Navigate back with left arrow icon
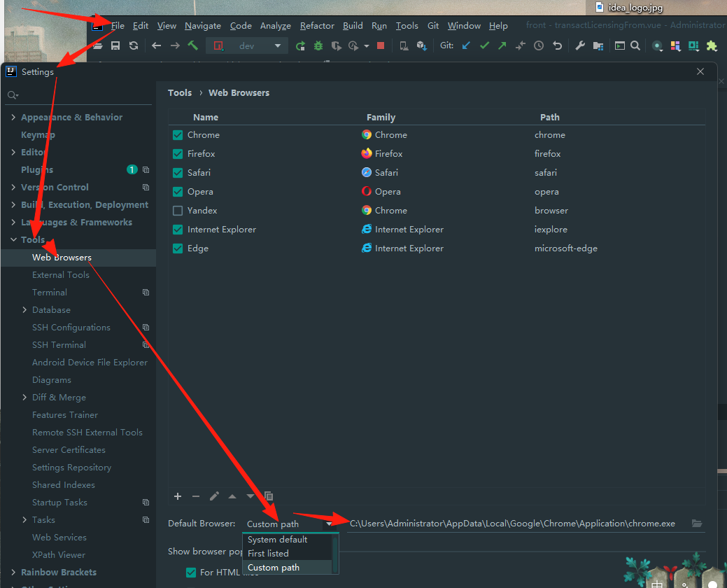 click(156, 45)
